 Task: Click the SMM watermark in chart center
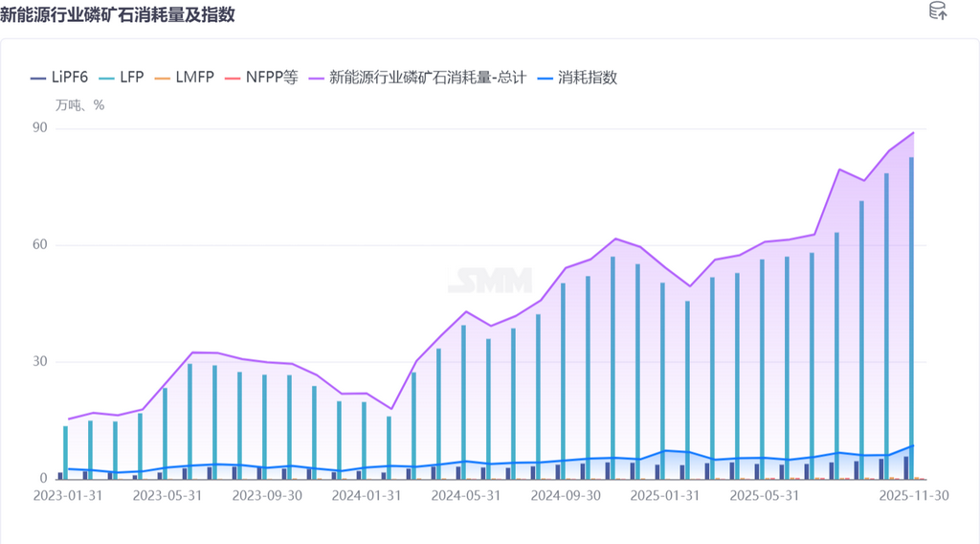[x=490, y=281]
